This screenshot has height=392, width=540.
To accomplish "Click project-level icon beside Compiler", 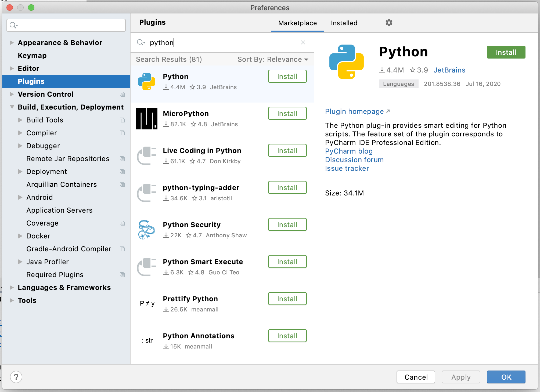I will (x=122, y=133).
